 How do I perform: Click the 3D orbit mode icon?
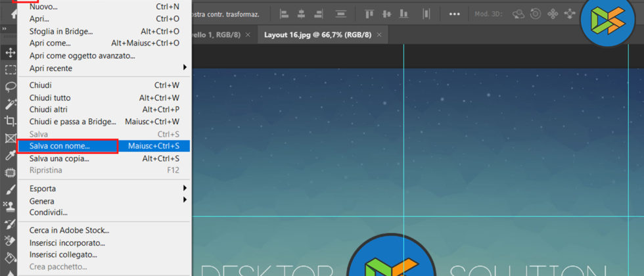click(519, 13)
